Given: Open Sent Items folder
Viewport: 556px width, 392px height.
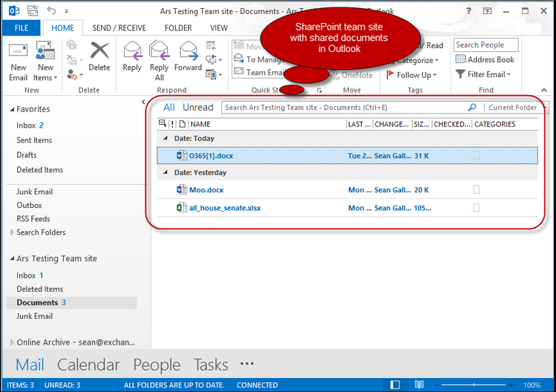Looking at the screenshot, I should tap(34, 140).
